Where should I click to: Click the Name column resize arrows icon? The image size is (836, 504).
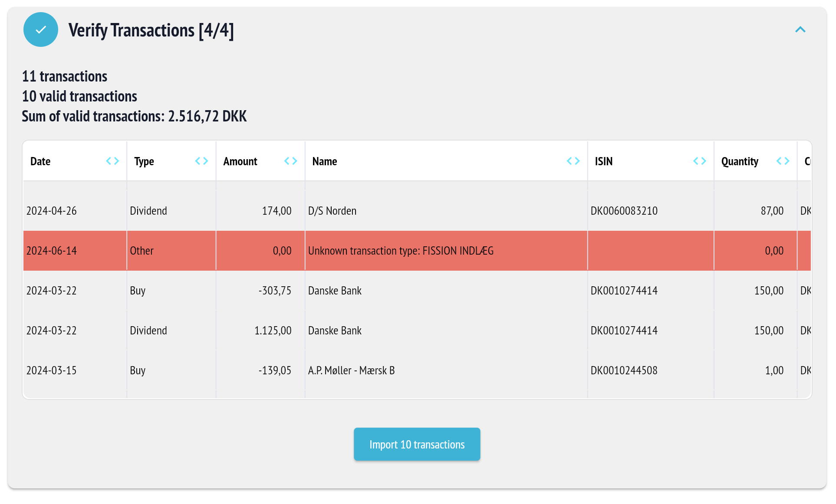[573, 161]
